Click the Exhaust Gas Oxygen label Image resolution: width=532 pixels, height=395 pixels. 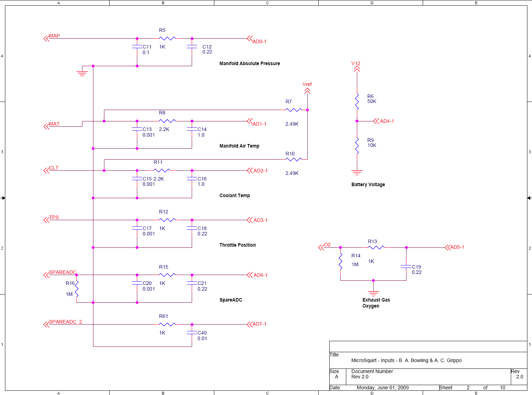click(376, 303)
